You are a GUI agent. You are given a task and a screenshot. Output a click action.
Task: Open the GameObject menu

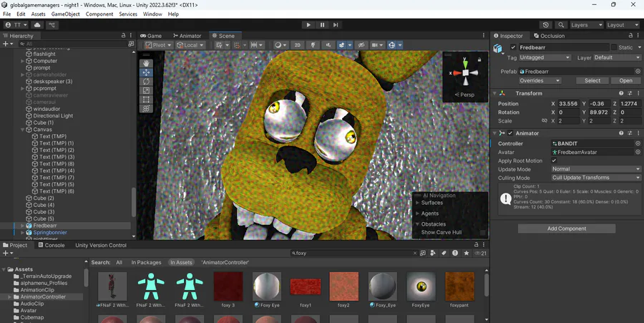point(65,14)
